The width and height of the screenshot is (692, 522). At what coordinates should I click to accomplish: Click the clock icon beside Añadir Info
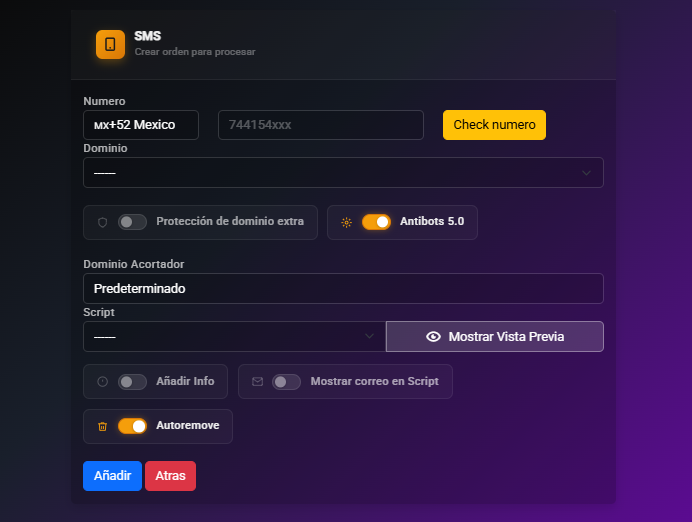102,382
